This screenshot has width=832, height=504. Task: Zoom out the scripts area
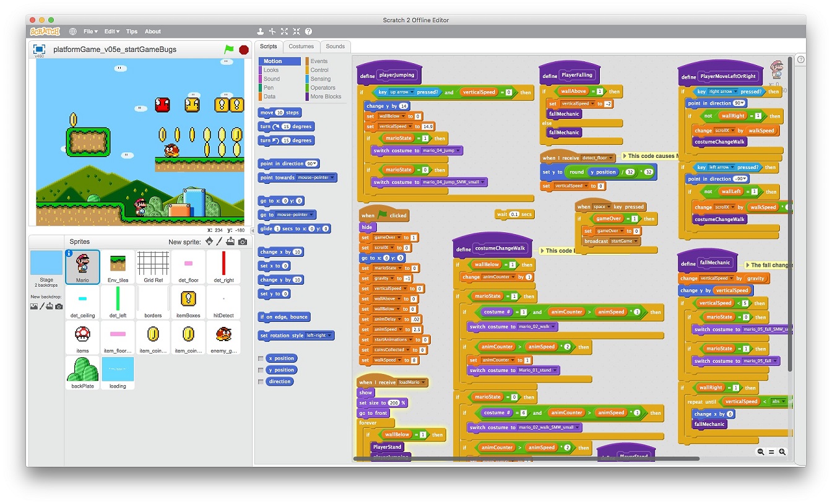pos(760,452)
